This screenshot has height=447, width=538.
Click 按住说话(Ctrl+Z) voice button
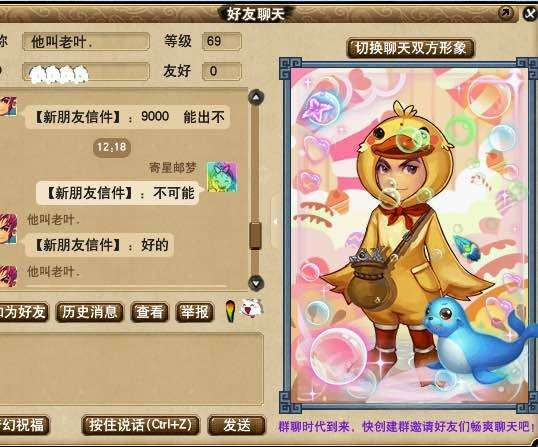point(140,425)
